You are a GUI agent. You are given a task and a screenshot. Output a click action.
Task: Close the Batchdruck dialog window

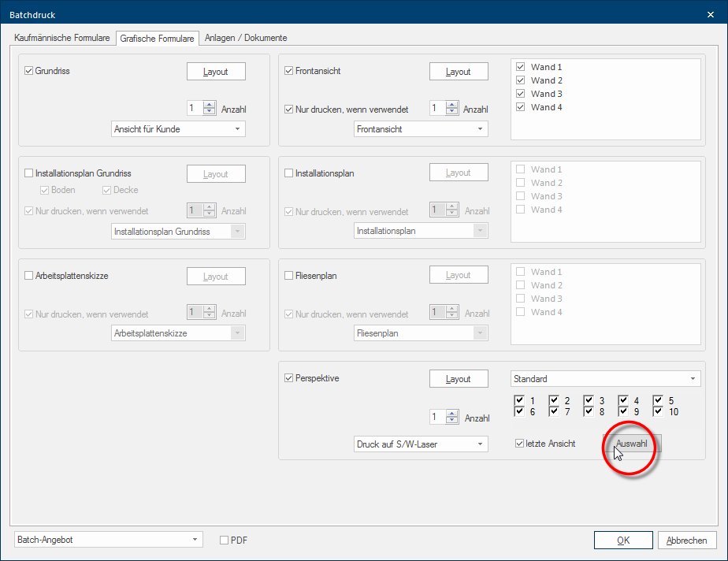(711, 15)
